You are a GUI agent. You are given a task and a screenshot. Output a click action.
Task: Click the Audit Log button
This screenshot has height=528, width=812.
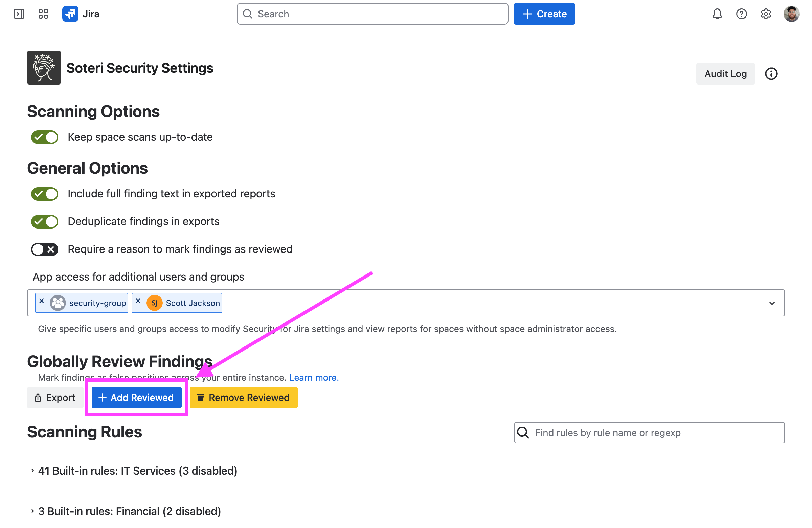(x=725, y=74)
